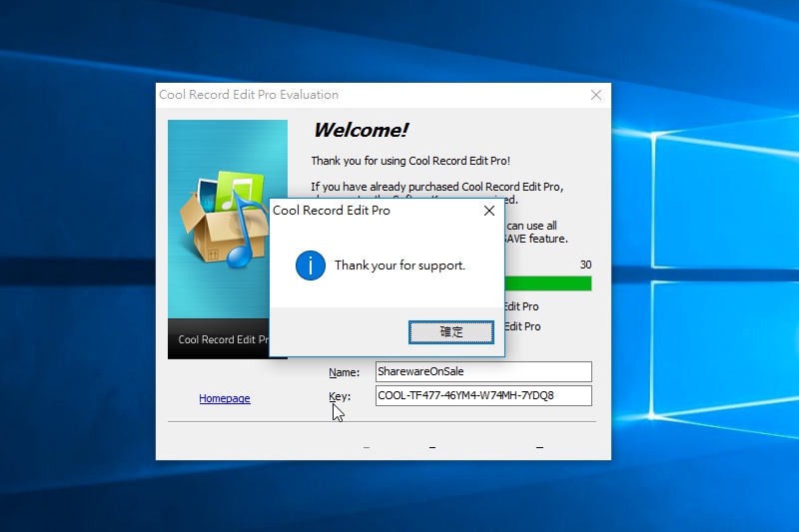Click the Name field containing SharewareOnSale
The image size is (799, 532).
pyautogui.click(x=483, y=371)
